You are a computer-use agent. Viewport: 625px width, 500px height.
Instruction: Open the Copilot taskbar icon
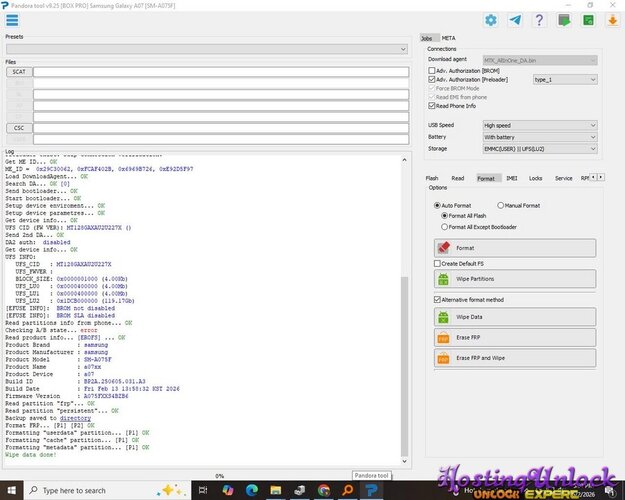point(228,490)
